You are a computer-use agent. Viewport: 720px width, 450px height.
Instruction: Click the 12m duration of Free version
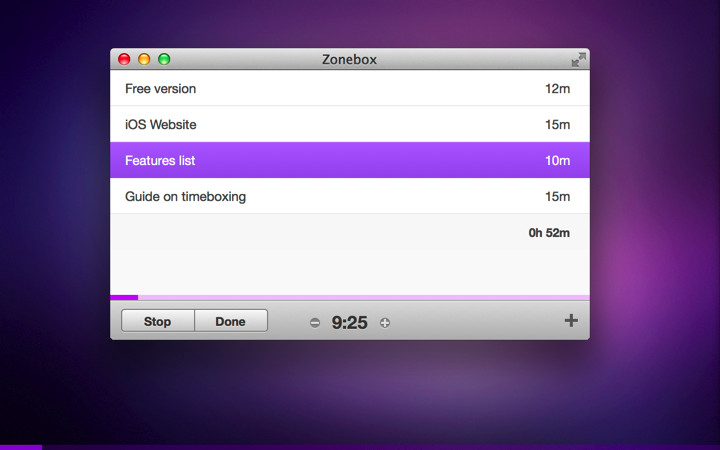[x=557, y=89]
